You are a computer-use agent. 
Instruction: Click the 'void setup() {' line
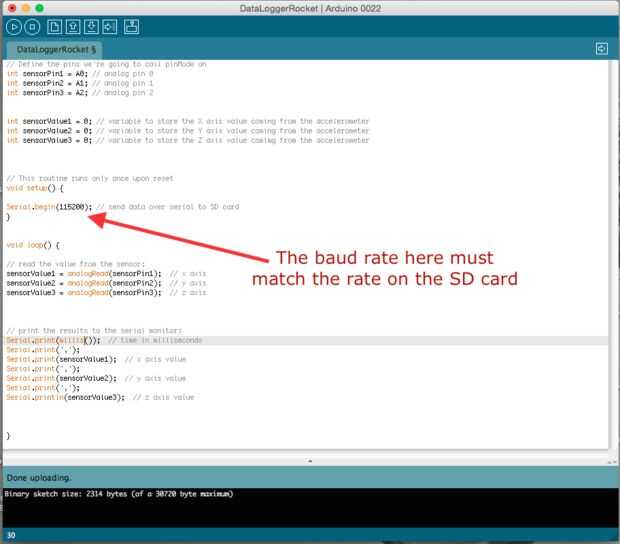pos(35,188)
